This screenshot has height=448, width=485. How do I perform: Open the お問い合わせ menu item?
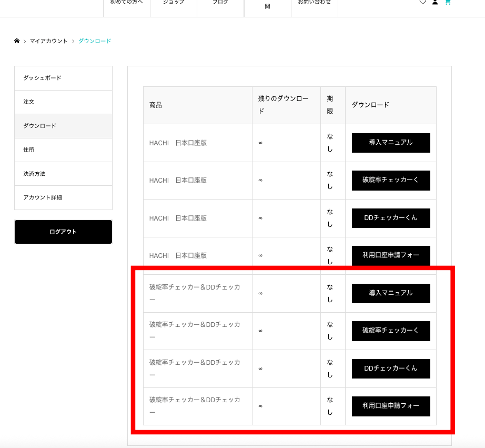[x=314, y=3]
